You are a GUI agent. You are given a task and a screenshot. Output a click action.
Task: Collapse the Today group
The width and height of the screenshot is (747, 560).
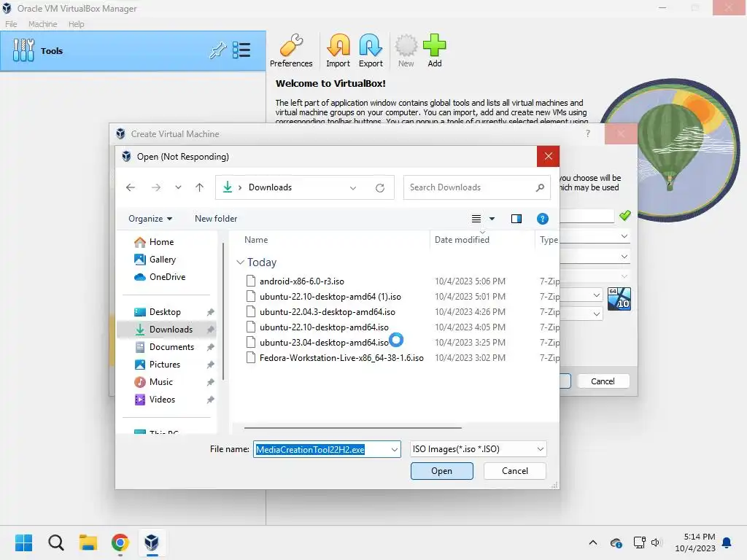coord(241,262)
